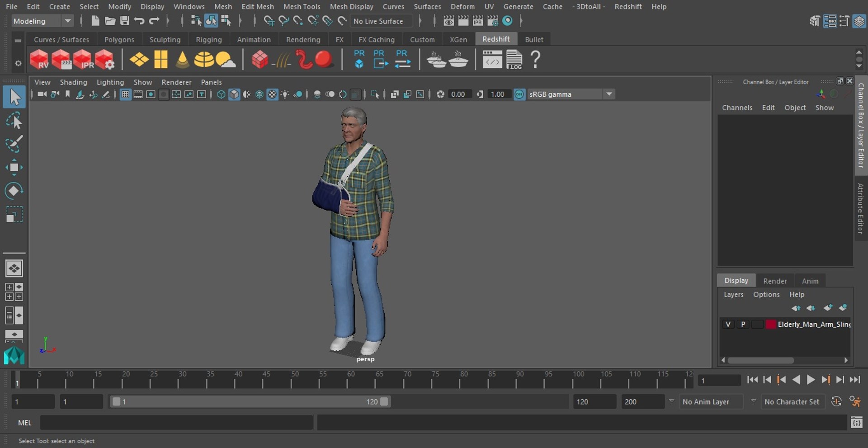868x448 pixels.
Task: Click the current frame input field
Action: (719, 380)
